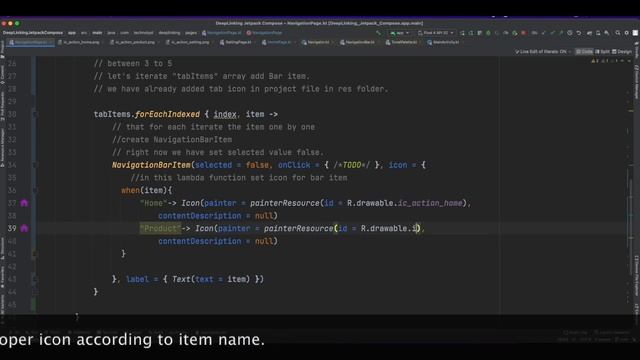Open IDE settings gear icon in toolbar
The height and width of the screenshot is (360, 640).
(627, 33)
